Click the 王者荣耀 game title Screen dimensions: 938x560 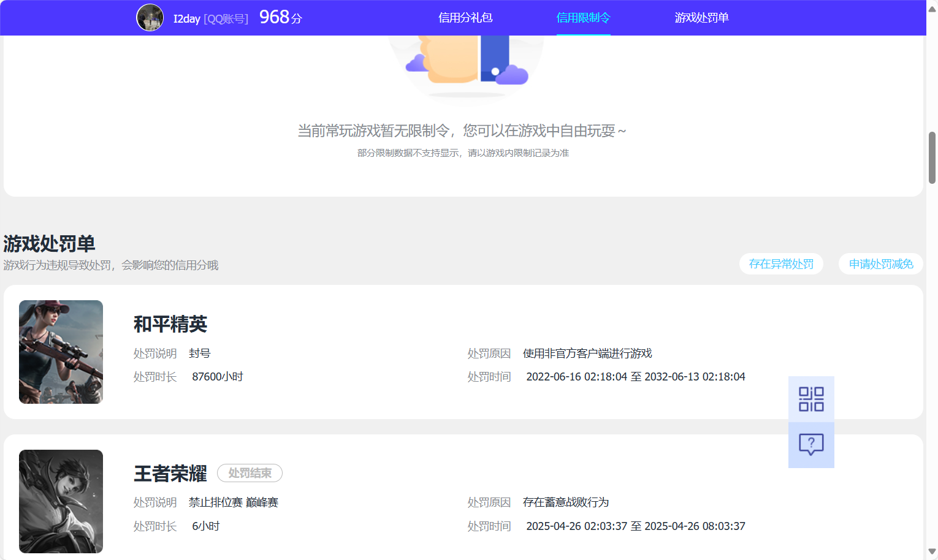click(170, 474)
